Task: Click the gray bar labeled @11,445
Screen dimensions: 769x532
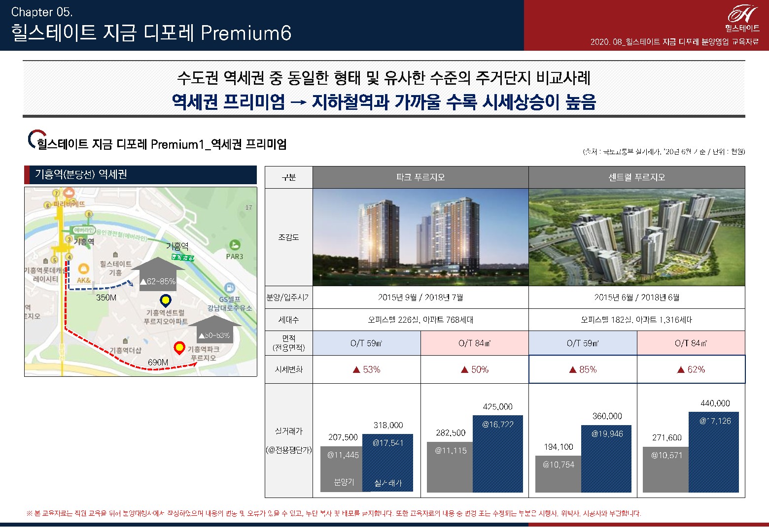Action: tap(342, 469)
